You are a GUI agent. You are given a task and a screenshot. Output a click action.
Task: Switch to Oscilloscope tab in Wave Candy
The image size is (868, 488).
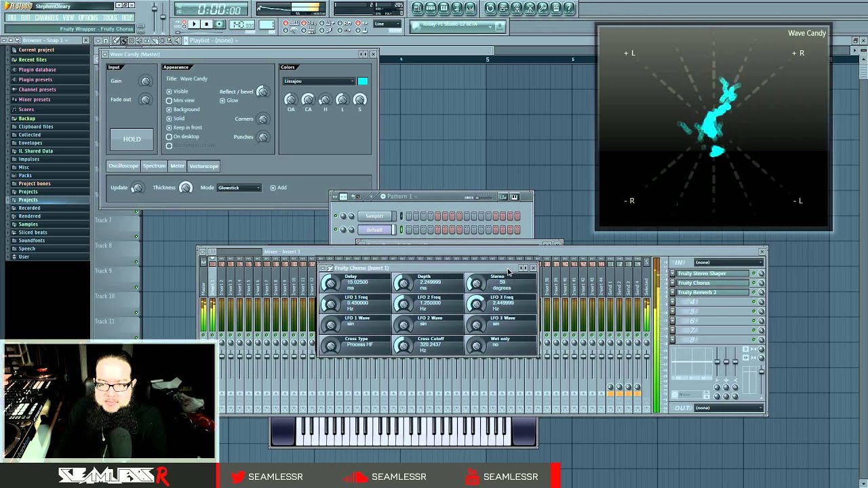pos(123,166)
